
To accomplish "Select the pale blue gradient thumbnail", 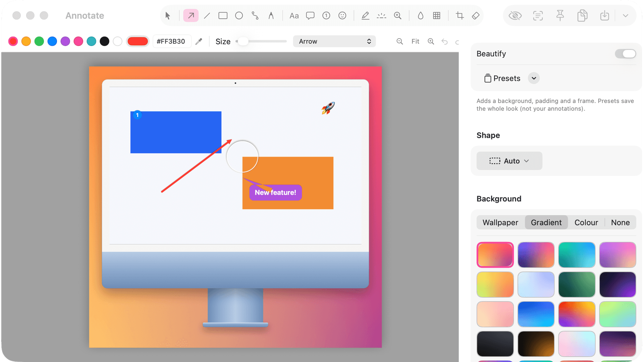I will [x=536, y=285].
